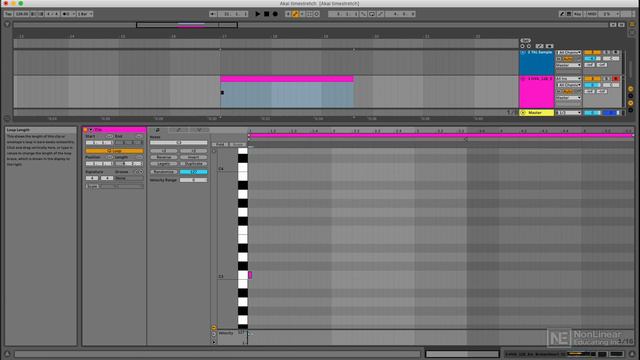Toggle the metronome in the control bar
640x360 pixels.
click(67, 14)
